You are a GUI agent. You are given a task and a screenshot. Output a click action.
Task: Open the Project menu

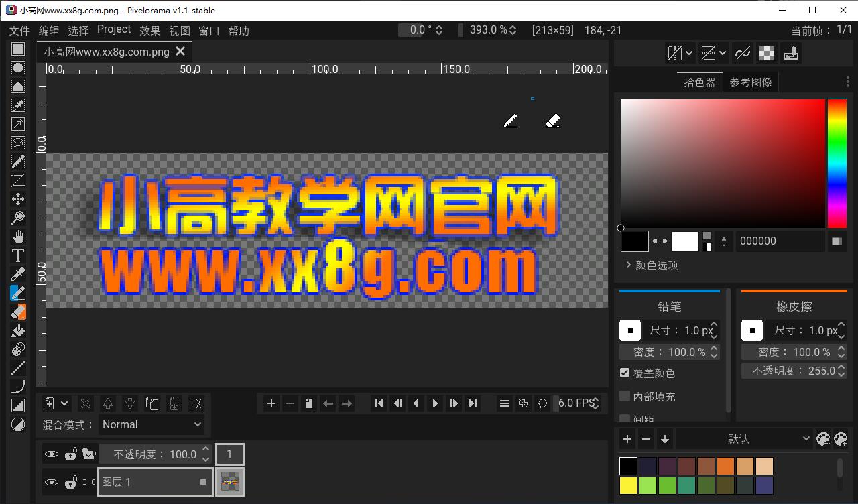tap(114, 29)
